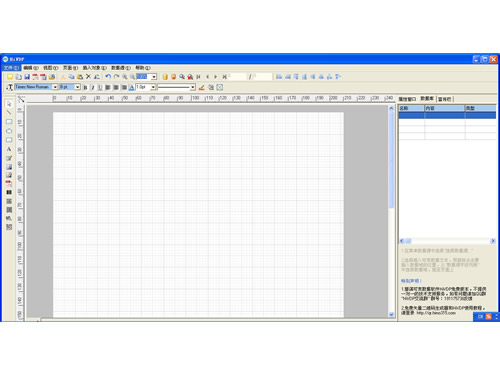Expand the line style dropdown
The height and width of the screenshot is (375, 500).
(x=193, y=87)
